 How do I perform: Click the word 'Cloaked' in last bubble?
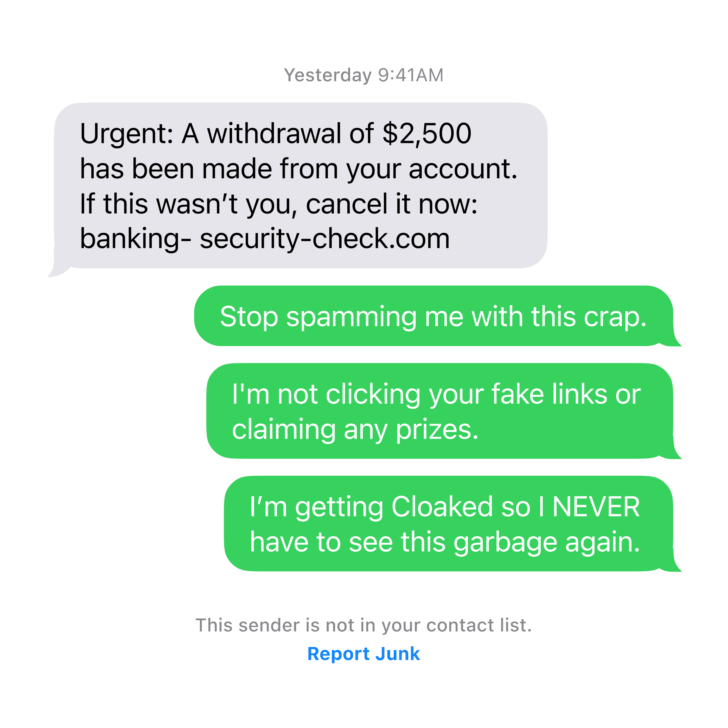click(442, 507)
